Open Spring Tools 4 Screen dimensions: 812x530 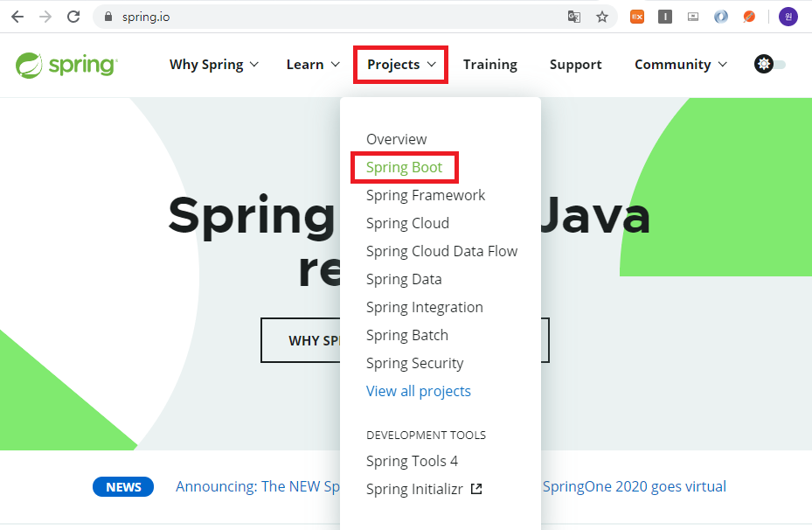tap(412, 461)
